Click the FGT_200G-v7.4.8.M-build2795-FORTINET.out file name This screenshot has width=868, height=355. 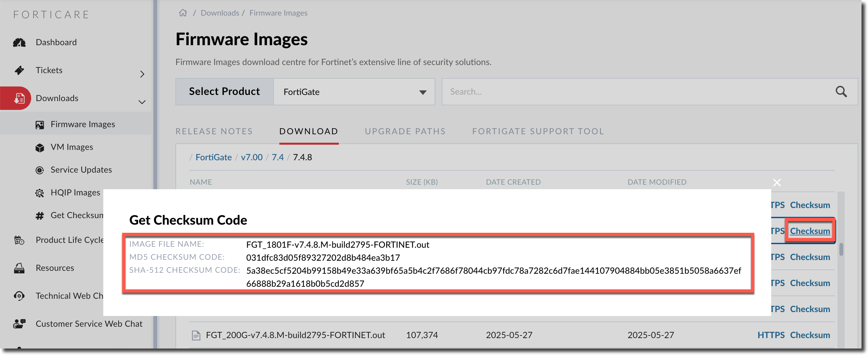(296, 335)
